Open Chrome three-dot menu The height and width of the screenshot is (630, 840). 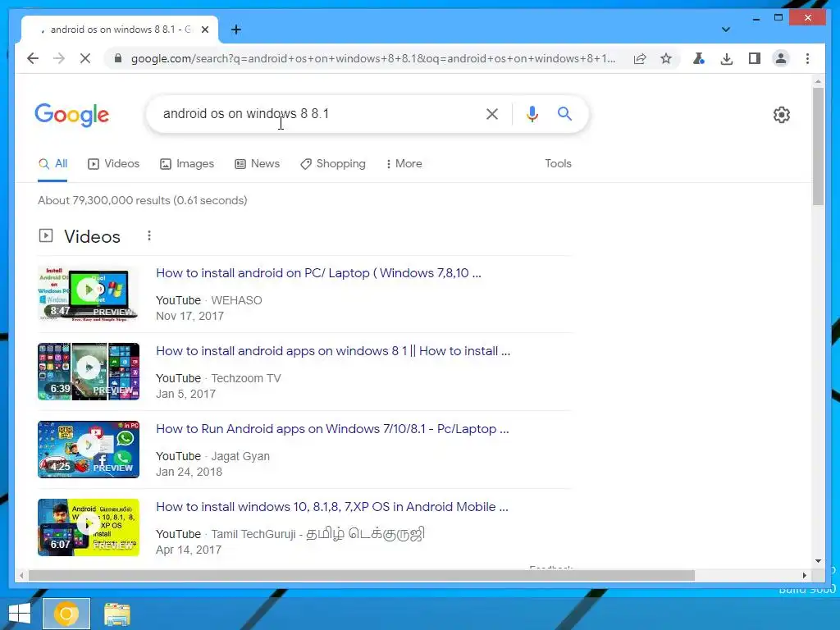807,58
